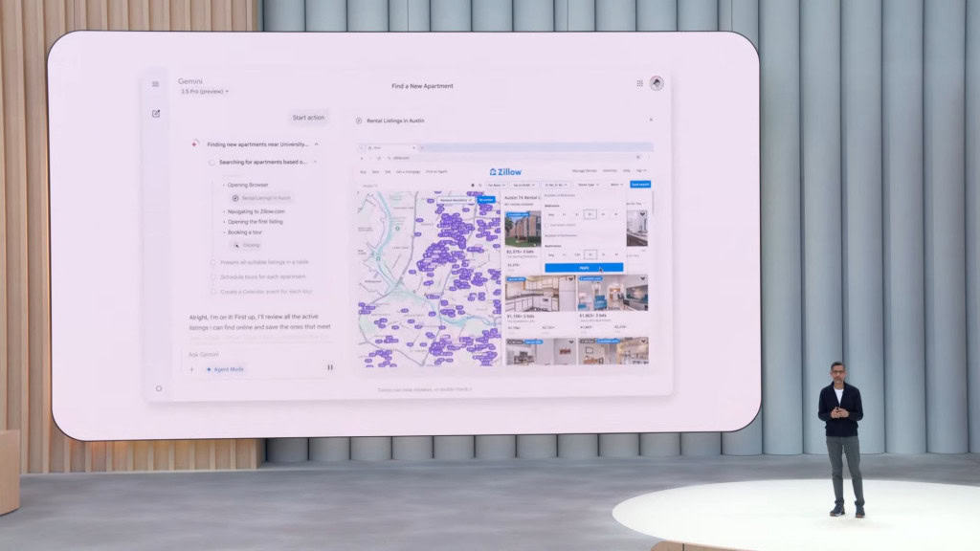
Task: Open the Zillow beds and baths dropdown
Action: 556,185
